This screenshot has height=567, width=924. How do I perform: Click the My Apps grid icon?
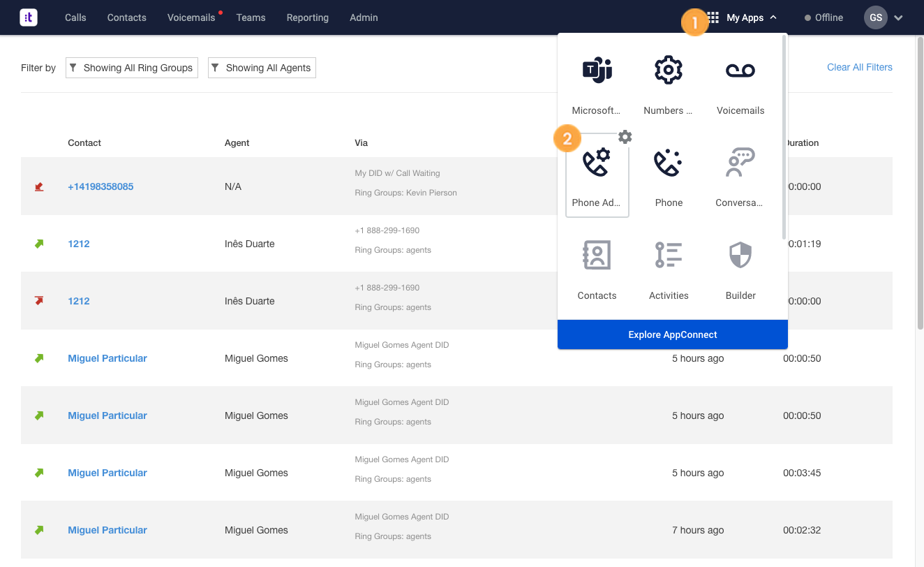[713, 17]
